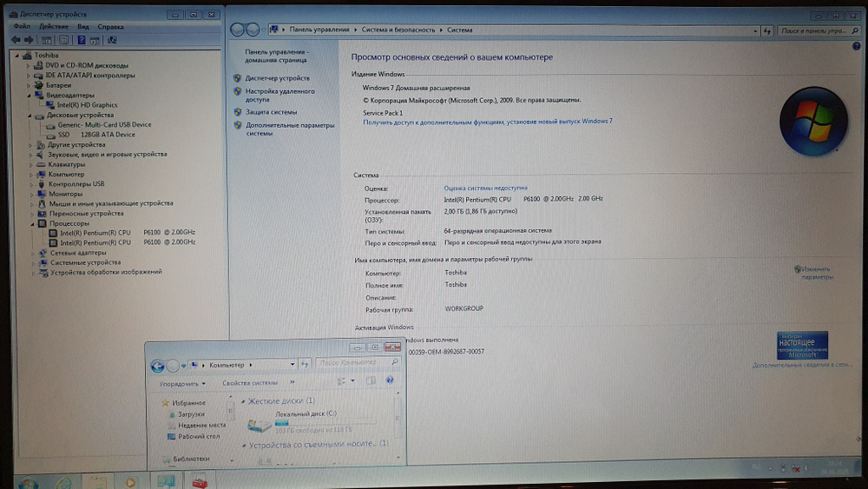
Task: Select the first Intel(R) Pentium(R) CPU P6100 entry
Action: (122, 233)
